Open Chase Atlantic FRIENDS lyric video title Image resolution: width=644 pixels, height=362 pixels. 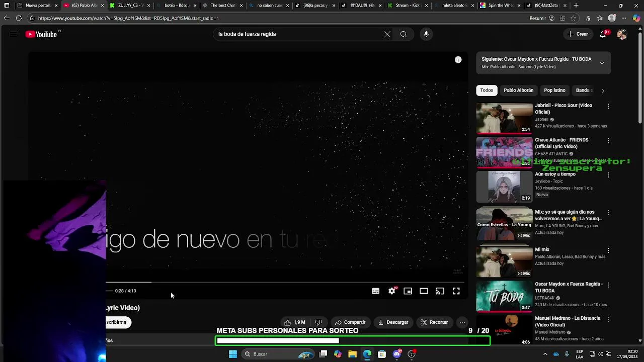point(561,143)
